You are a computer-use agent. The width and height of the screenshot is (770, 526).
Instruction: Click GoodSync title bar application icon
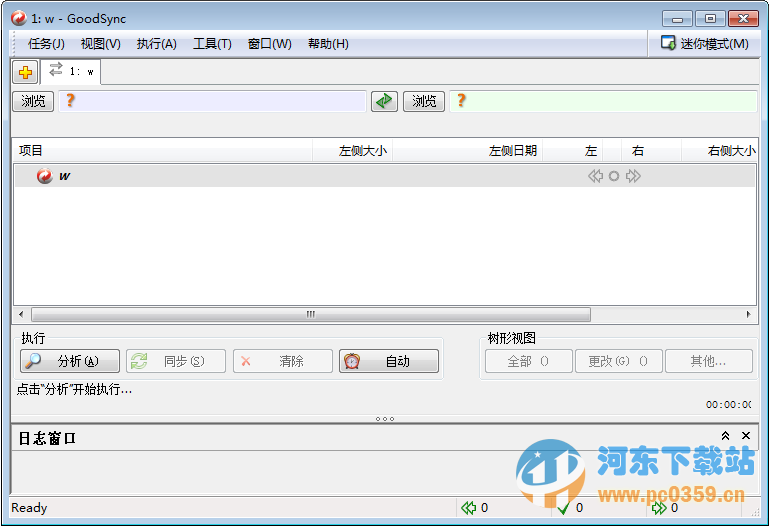[19, 18]
